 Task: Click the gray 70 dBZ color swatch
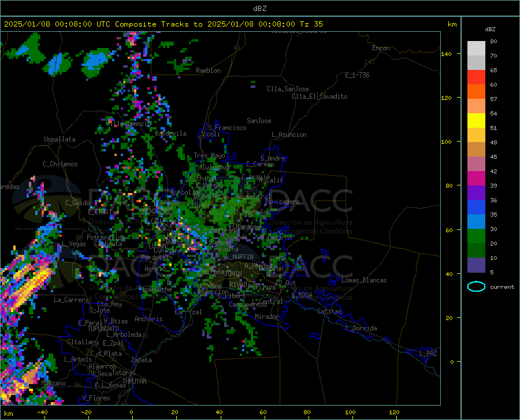coord(476,62)
